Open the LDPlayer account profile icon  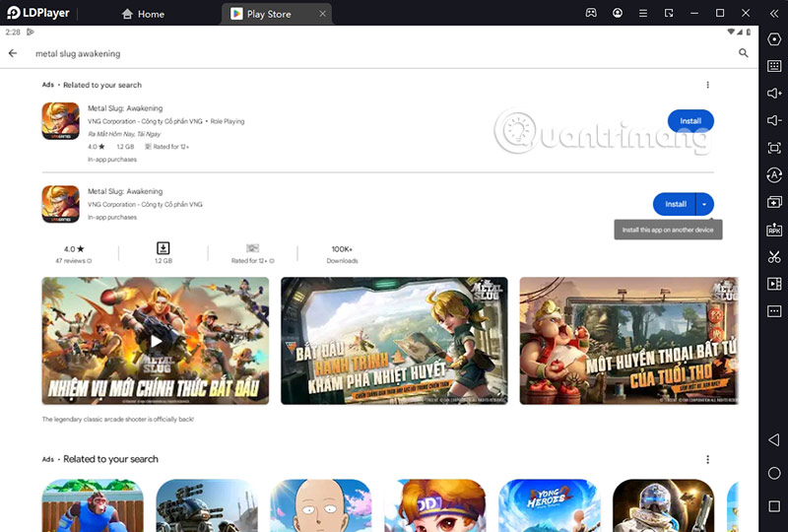click(618, 13)
